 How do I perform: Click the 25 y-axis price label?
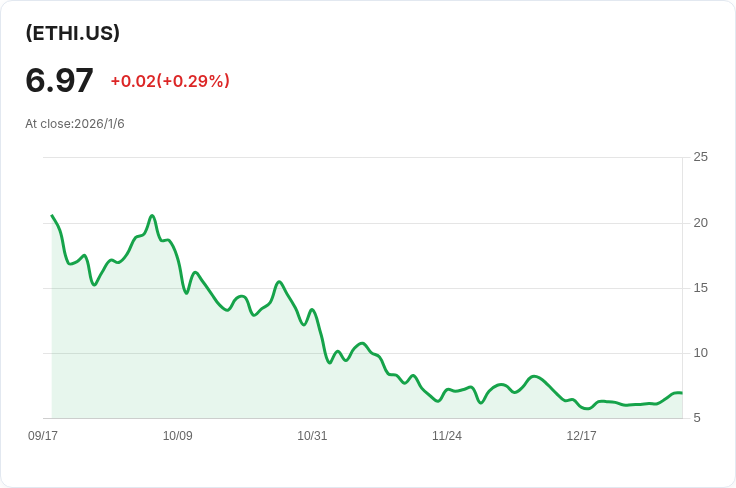tap(700, 157)
